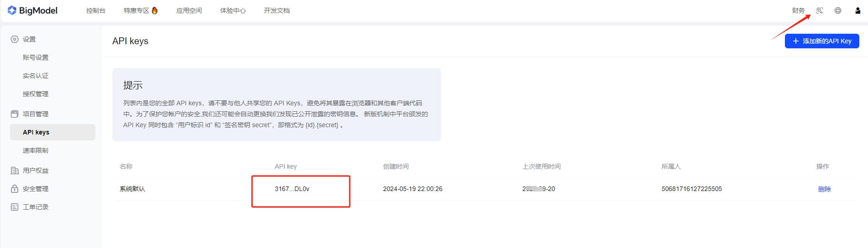Open 安全管理 section in sidebar
The height and width of the screenshot is (248, 868).
click(x=36, y=189)
